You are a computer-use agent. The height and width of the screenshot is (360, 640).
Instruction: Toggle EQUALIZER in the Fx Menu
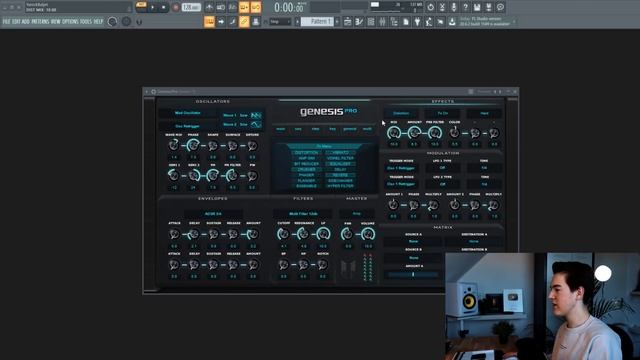point(340,164)
